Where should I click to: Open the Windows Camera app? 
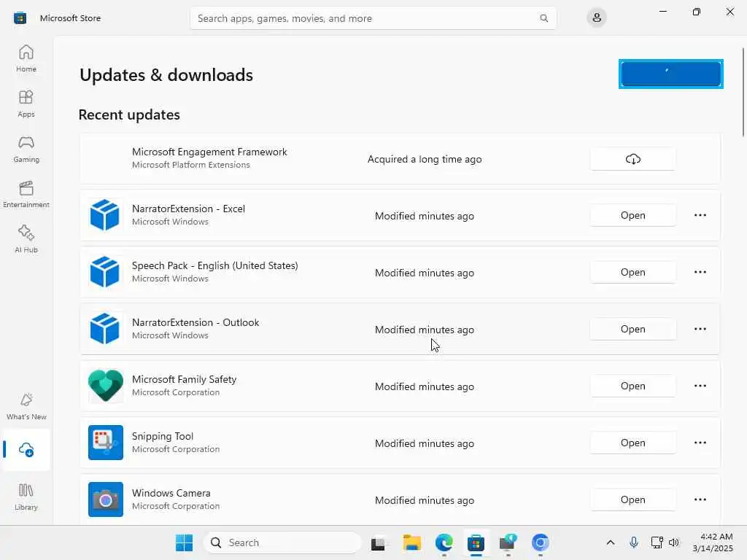click(632, 499)
